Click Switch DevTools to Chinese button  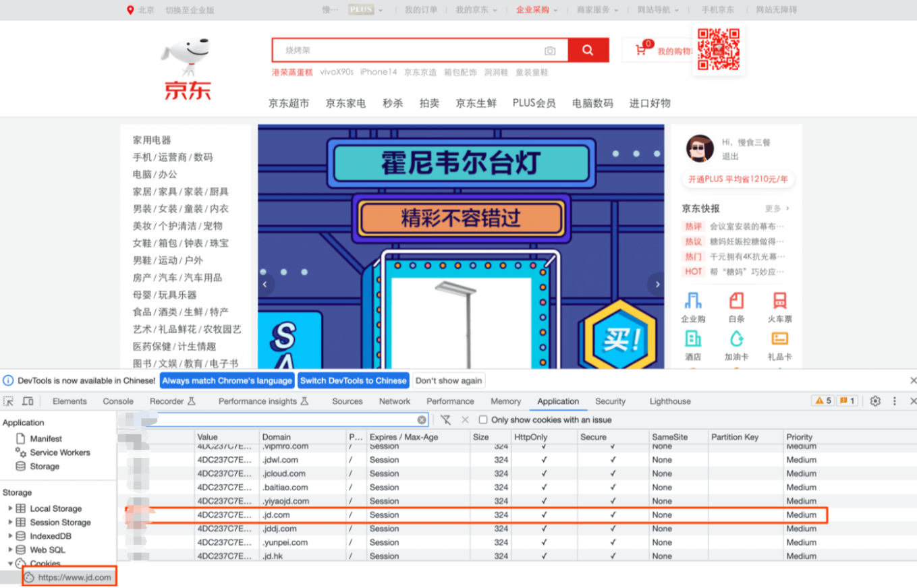(x=354, y=381)
